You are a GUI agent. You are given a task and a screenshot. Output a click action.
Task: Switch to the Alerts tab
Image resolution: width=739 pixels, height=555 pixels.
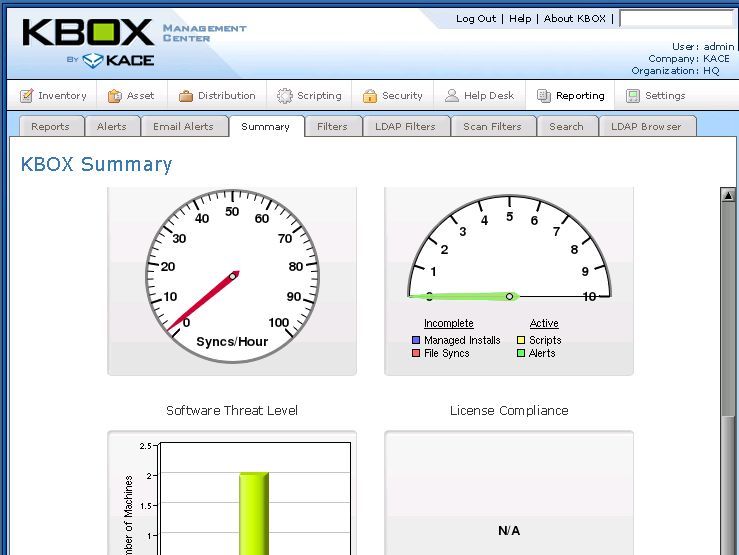(x=112, y=126)
